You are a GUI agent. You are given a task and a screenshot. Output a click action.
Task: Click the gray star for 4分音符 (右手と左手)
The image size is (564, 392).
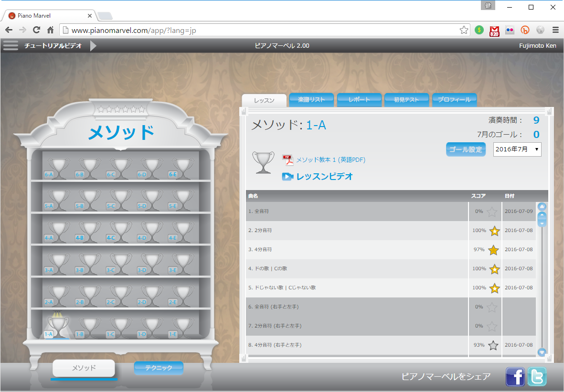pyautogui.click(x=493, y=345)
